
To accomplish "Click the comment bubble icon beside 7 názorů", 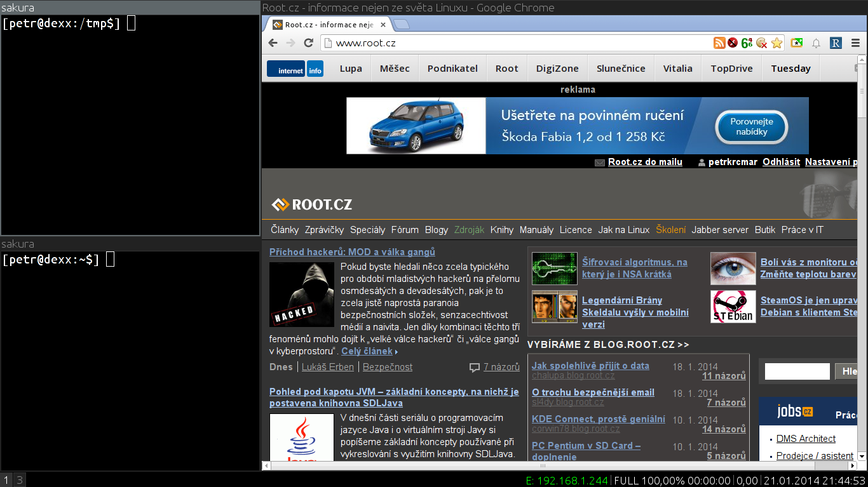I will (x=475, y=368).
